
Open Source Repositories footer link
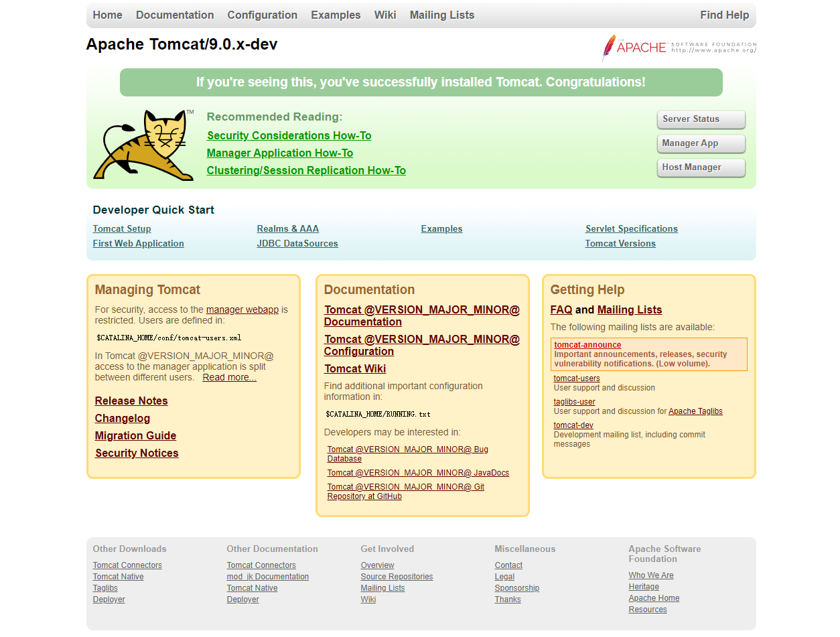[397, 577]
